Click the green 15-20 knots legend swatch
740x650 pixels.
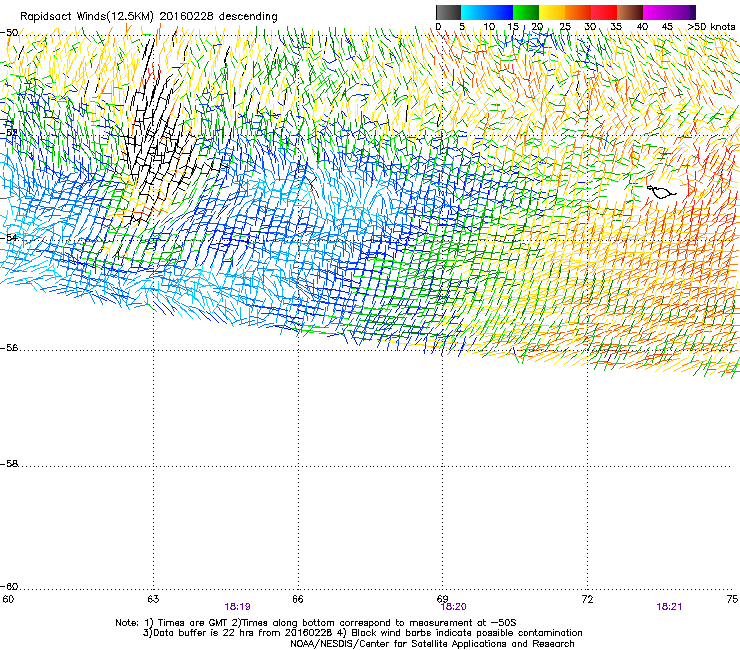pos(526,12)
